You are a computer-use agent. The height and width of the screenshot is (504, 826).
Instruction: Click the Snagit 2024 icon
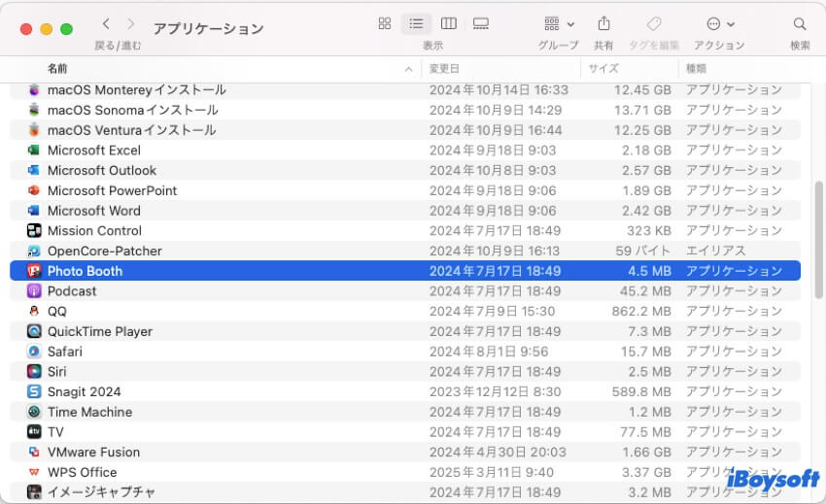click(x=34, y=391)
